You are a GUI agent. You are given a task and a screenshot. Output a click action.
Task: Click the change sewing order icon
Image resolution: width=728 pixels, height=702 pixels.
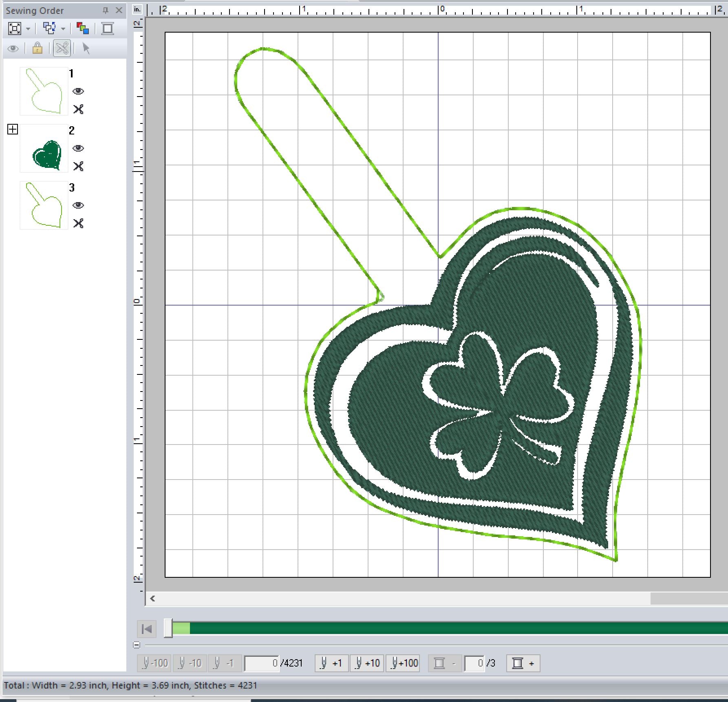coord(49,29)
